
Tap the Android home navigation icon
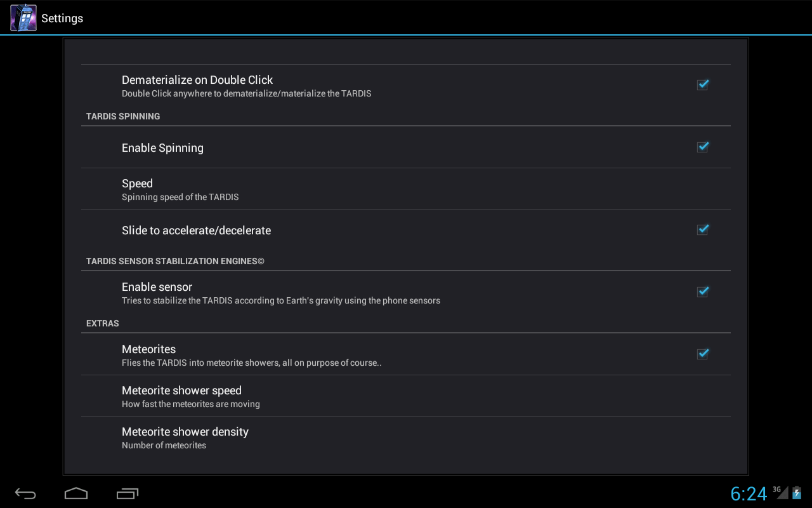coord(76,493)
